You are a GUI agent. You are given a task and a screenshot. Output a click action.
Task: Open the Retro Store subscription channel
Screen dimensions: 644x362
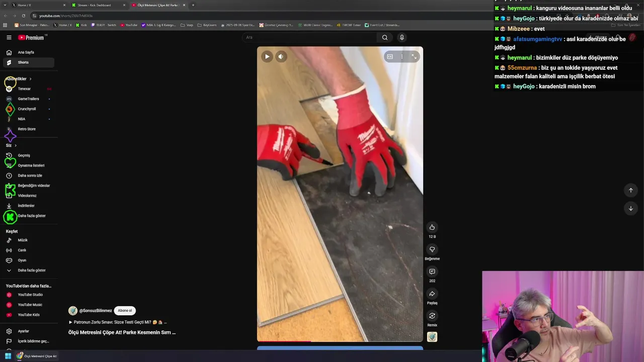[x=28, y=129]
